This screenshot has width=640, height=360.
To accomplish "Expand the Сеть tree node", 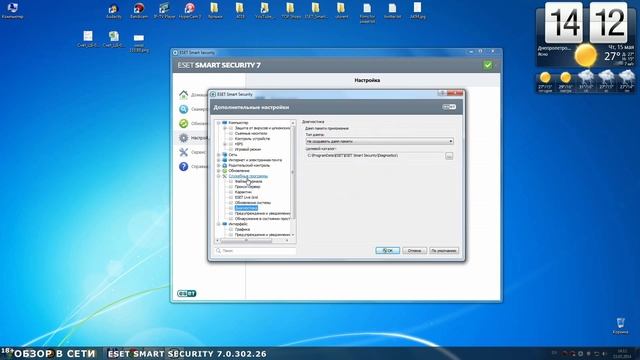I will click(219, 155).
